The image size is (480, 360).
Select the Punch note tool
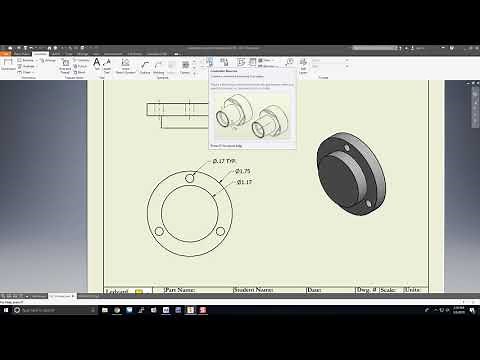80,66
